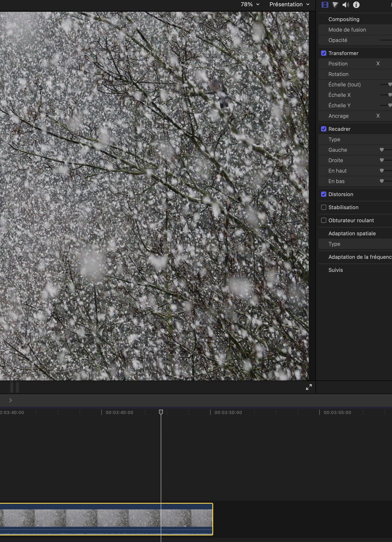Click the X field next to Ancrage
The image size is (392, 542).
click(378, 116)
